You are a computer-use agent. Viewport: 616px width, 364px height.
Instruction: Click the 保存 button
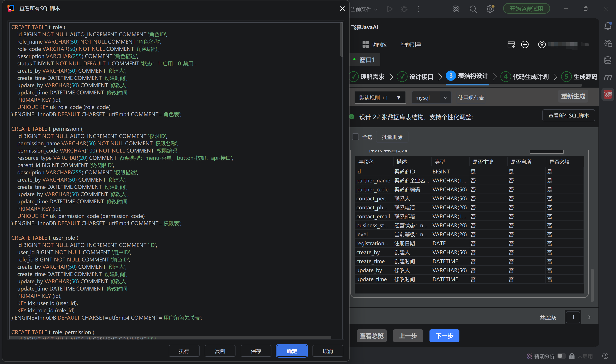click(256, 351)
